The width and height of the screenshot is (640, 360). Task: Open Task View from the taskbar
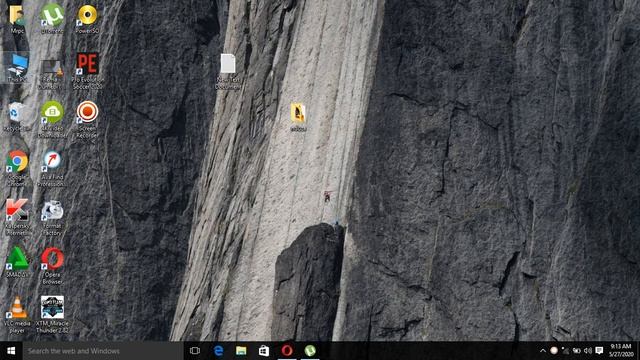195,351
